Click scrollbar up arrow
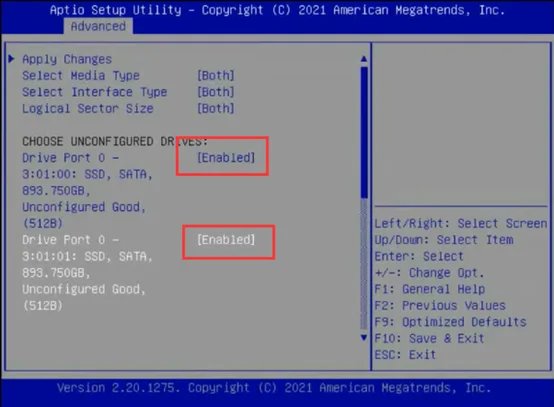 tap(364, 59)
